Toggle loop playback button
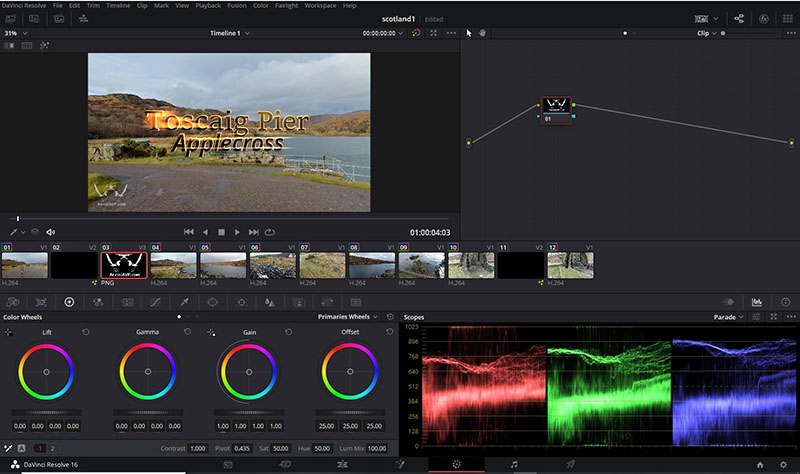 pyautogui.click(x=270, y=232)
